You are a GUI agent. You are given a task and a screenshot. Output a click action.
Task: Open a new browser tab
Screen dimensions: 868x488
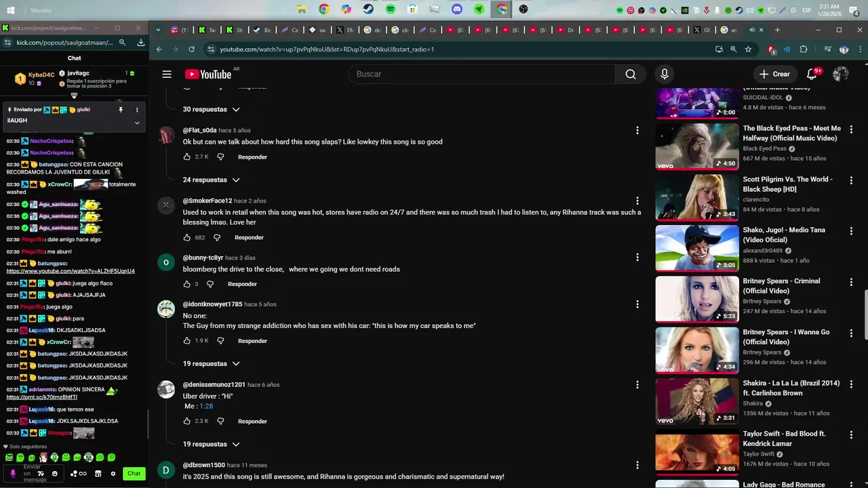click(777, 30)
